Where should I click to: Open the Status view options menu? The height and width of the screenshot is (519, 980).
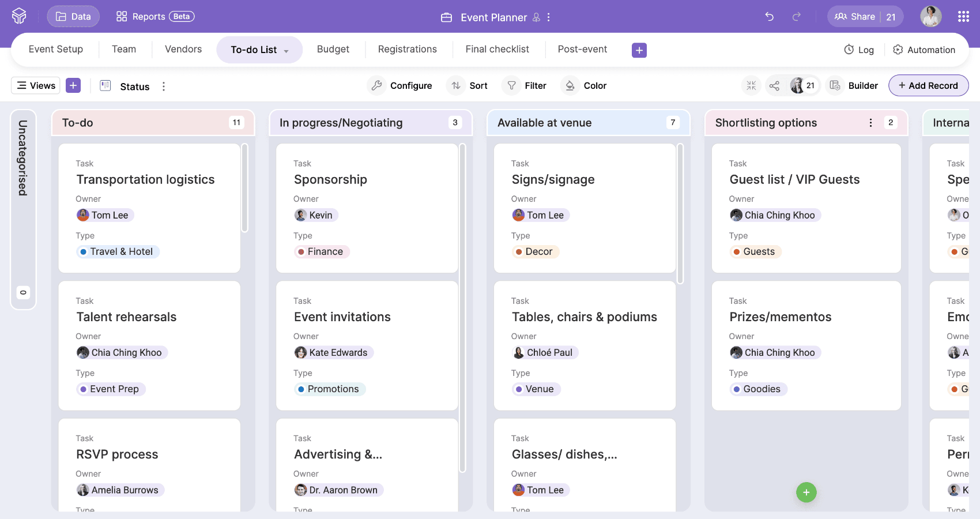click(x=164, y=86)
